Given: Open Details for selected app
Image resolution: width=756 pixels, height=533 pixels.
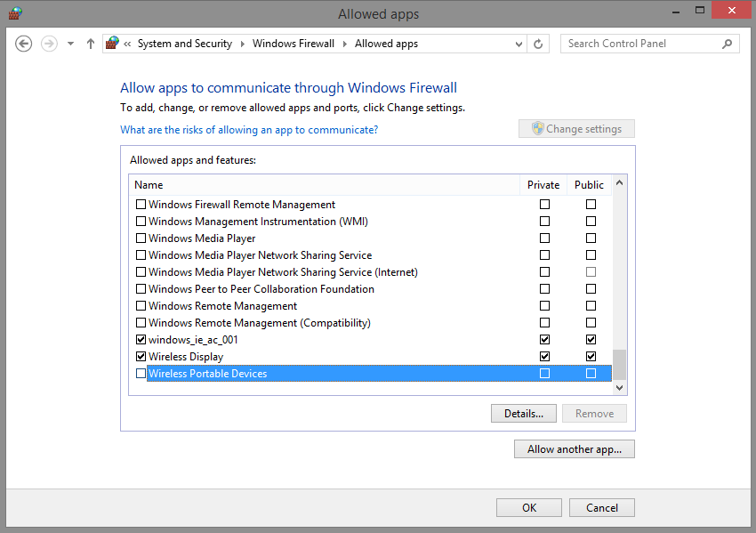Looking at the screenshot, I should [x=524, y=414].
